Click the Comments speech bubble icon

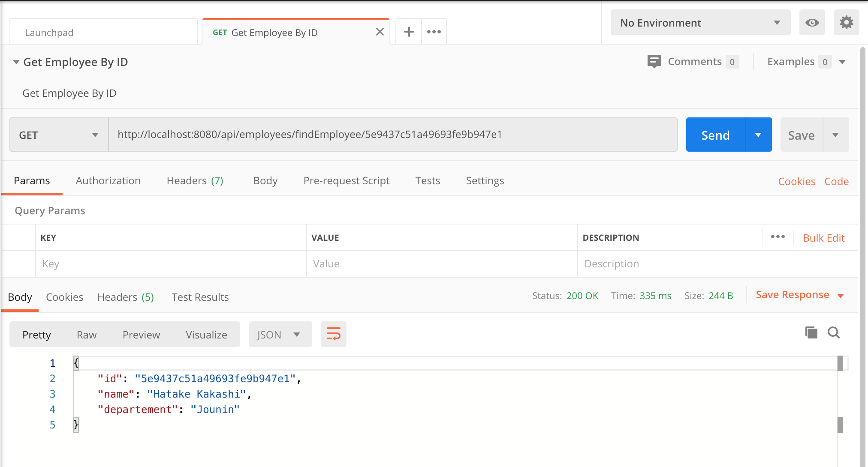654,61
